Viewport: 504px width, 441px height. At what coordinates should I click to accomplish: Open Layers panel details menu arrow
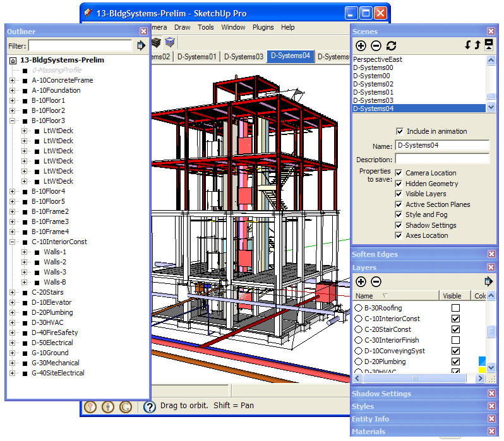coord(488,281)
